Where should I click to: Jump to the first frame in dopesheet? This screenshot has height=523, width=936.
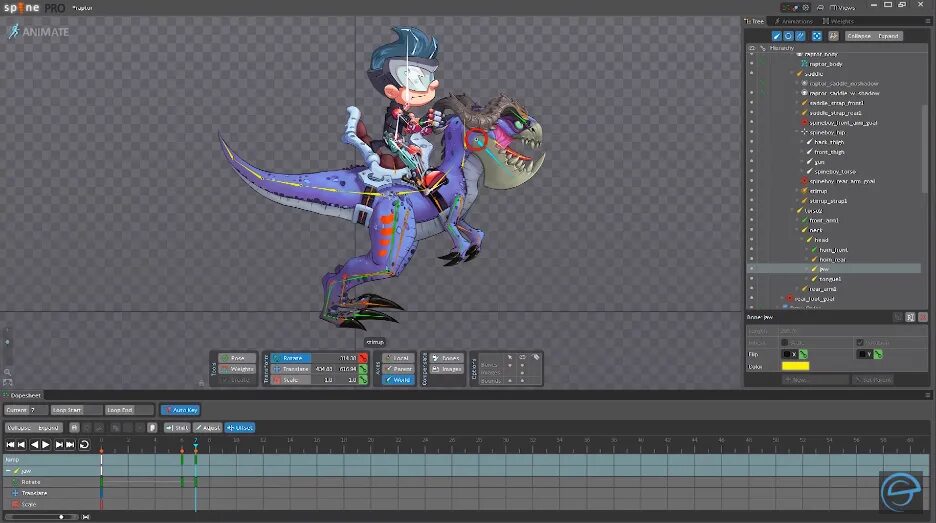[x=10, y=445]
